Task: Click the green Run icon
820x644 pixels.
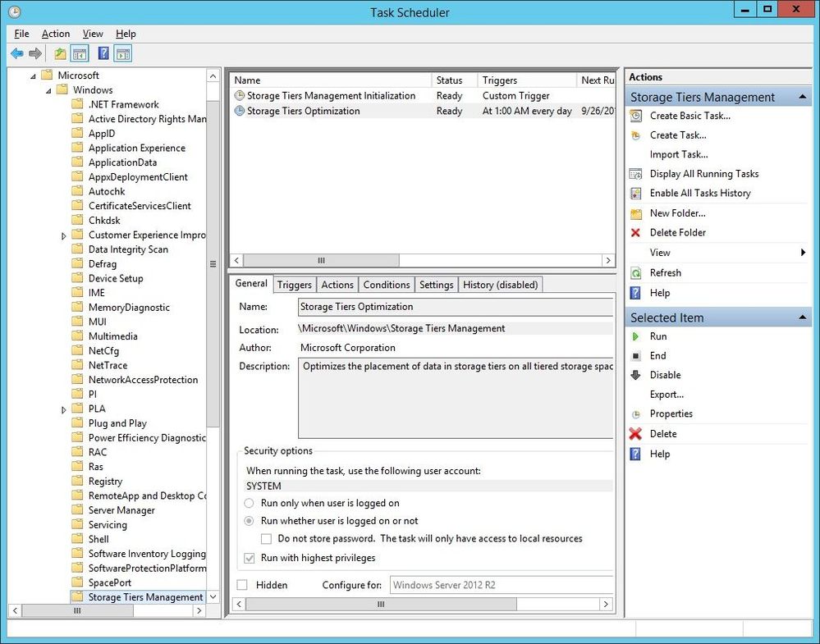Action: (x=636, y=336)
